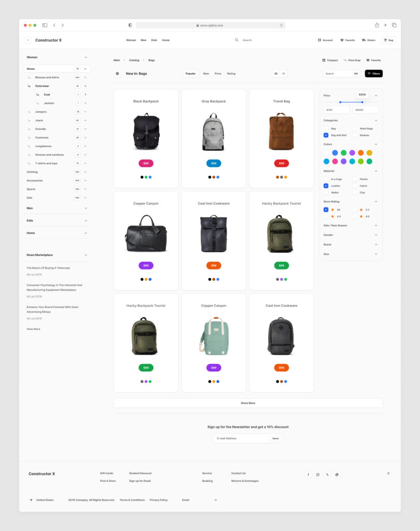Check the Waist Bags checkbox
This screenshot has height=531, width=420.
click(355, 129)
